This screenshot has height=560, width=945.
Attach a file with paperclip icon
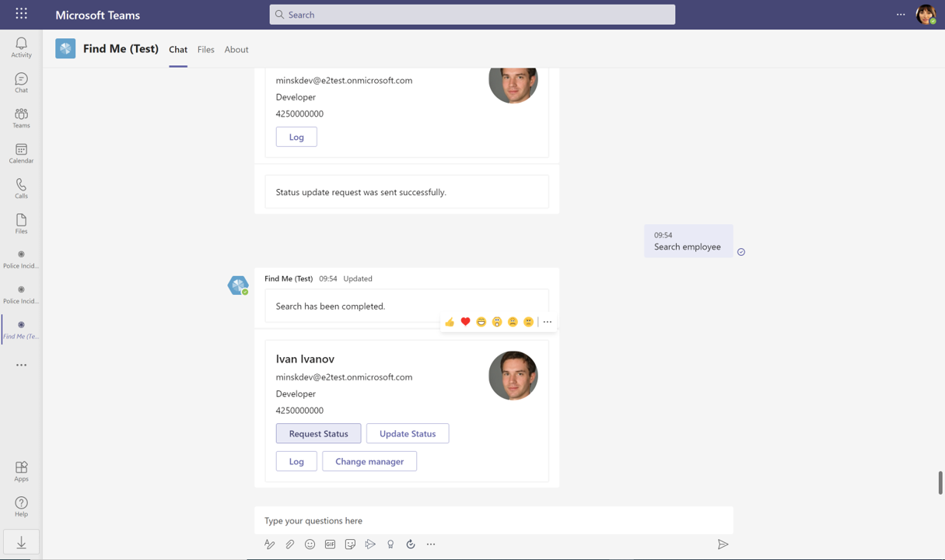289,544
